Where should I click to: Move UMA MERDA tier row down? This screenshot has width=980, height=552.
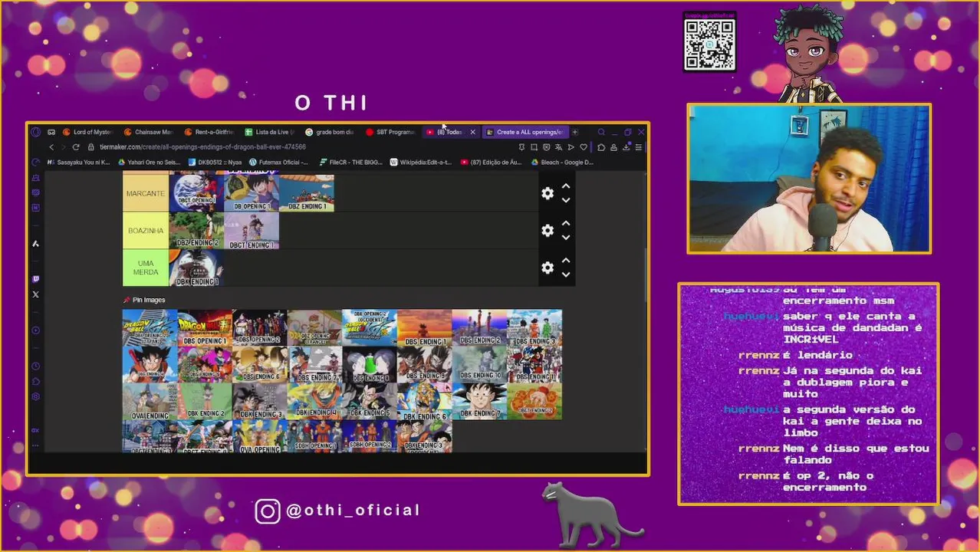[566, 274]
